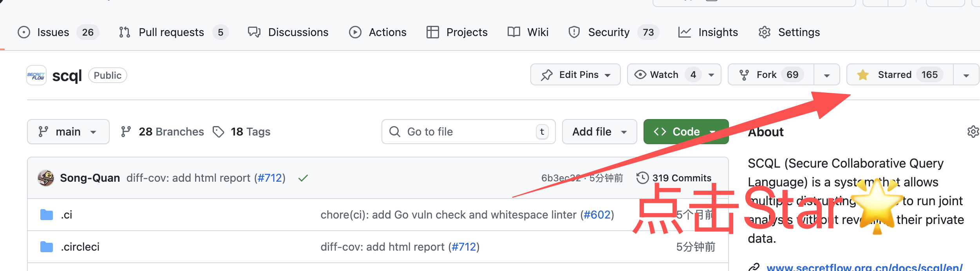Open the Issues tab
Image resolution: width=980 pixels, height=271 pixels.
coord(53,32)
